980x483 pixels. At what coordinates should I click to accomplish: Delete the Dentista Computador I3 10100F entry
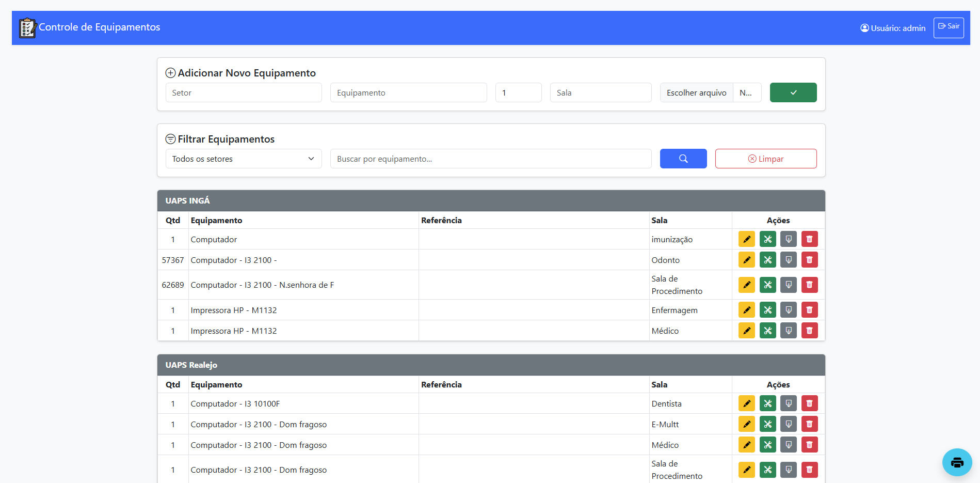809,403
